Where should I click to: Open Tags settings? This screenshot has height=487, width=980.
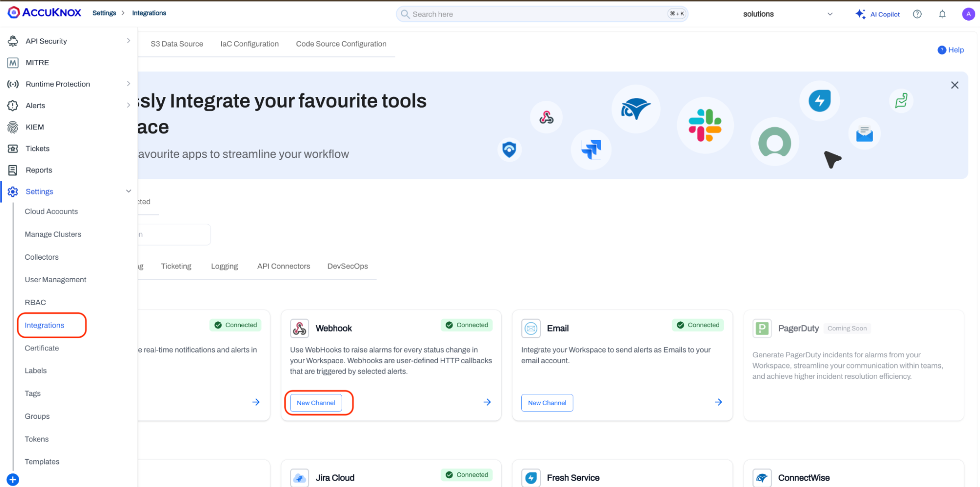pyautogui.click(x=33, y=394)
